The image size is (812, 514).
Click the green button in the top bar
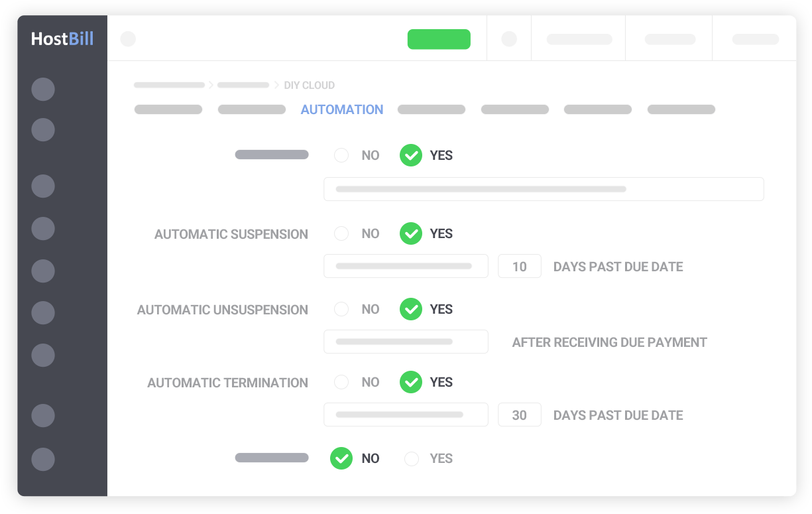point(439,39)
